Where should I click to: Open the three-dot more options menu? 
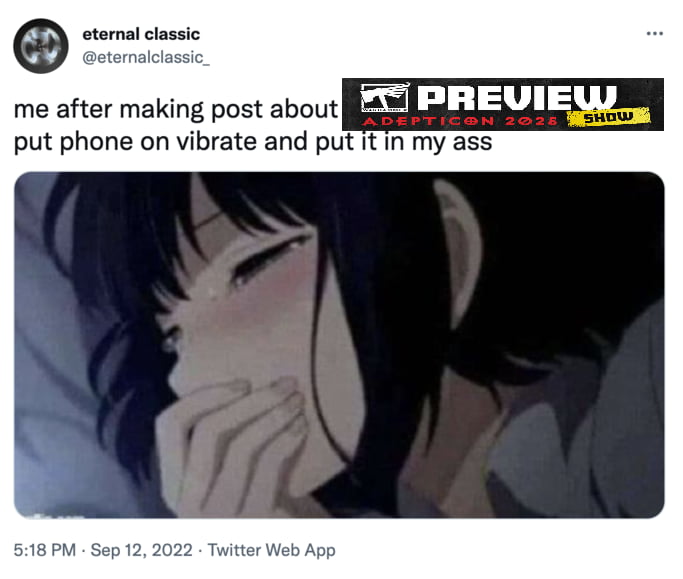point(654,34)
